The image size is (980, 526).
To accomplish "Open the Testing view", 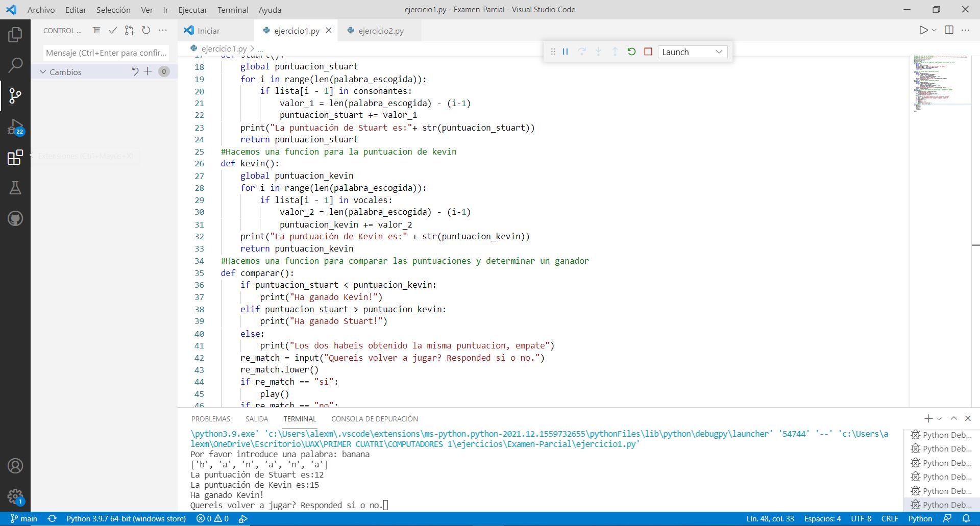I will pos(15,188).
